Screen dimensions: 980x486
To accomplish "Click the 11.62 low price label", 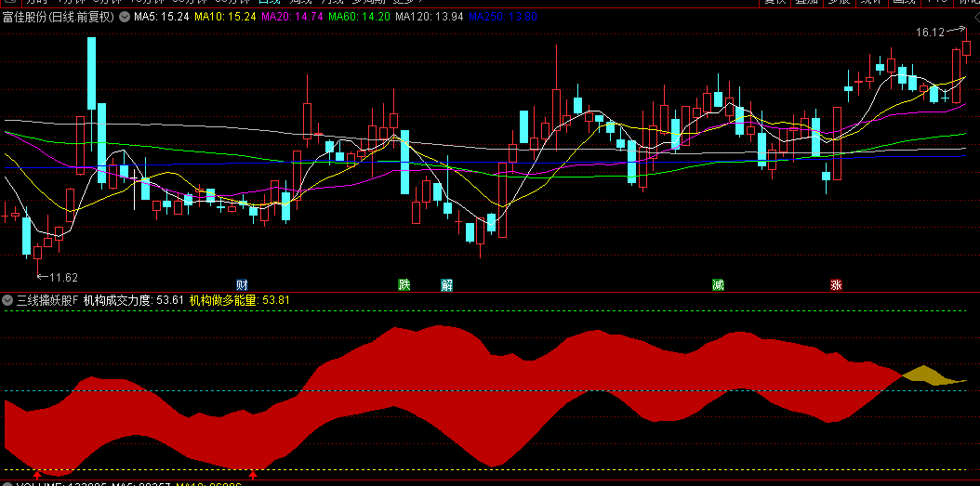I will click(x=64, y=277).
